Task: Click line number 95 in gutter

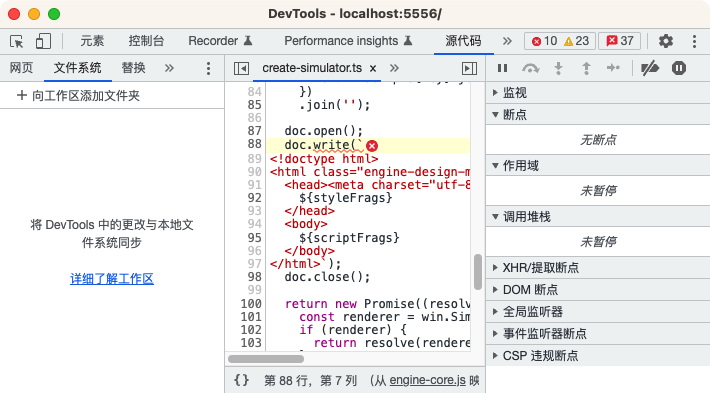Action: pyautogui.click(x=254, y=237)
